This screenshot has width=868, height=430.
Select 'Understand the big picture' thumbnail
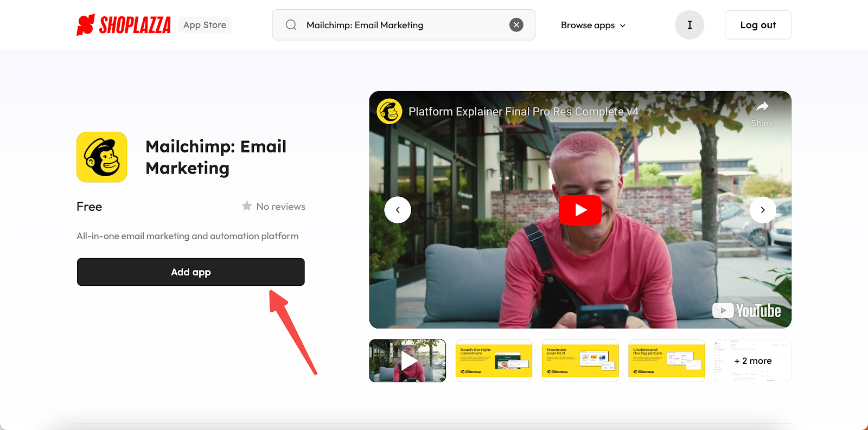667,361
